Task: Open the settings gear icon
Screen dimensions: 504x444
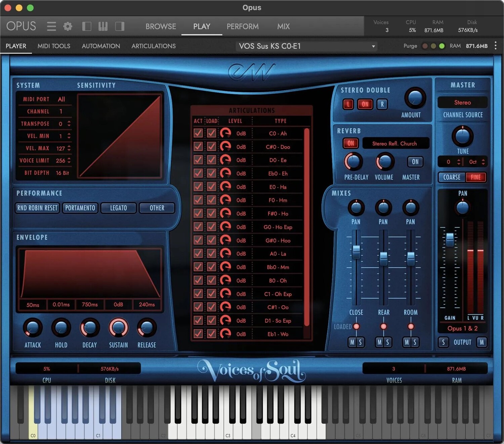Action: pyautogui.click(x=68, y=26)
